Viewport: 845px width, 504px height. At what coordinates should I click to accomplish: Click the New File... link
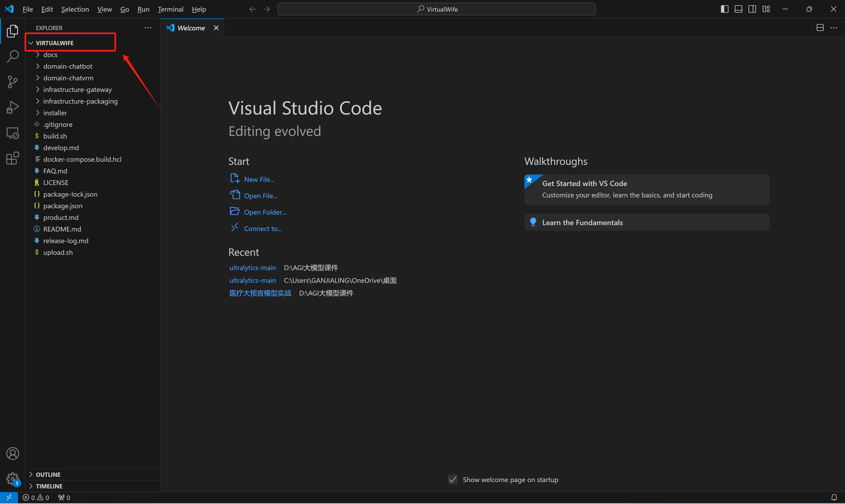click(259, 179)
